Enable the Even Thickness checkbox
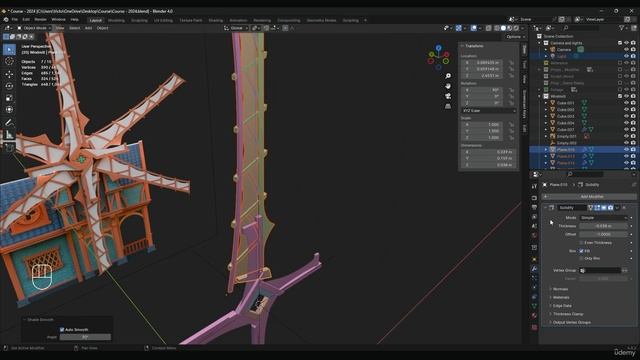 582,243
